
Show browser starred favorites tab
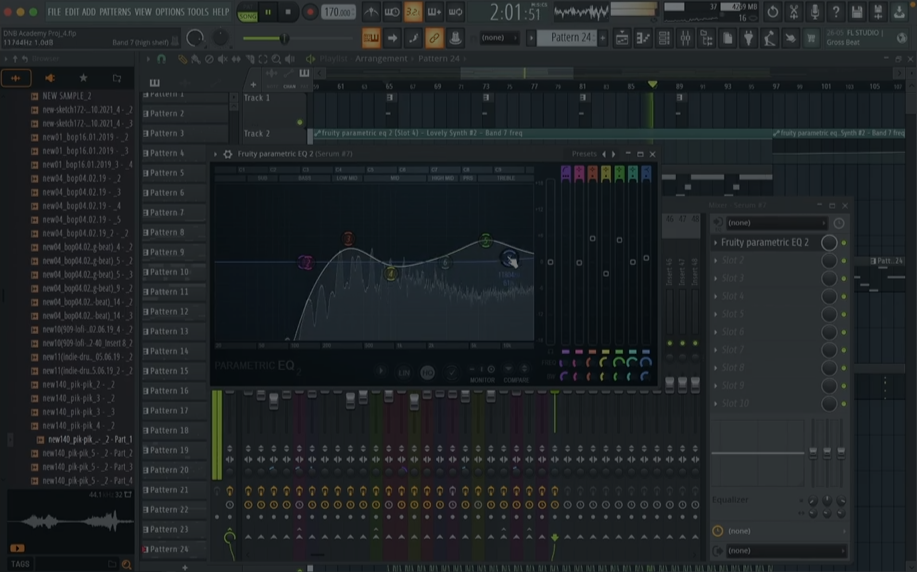pos(83,78)
